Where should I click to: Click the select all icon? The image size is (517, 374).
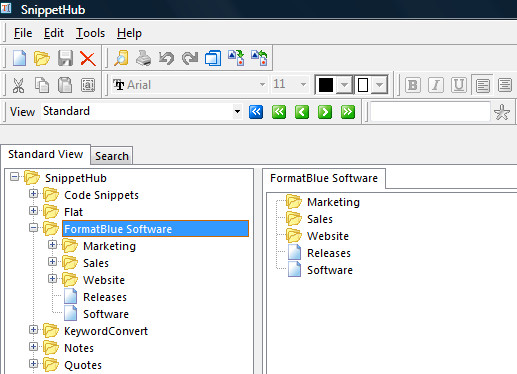click(88, 85)
